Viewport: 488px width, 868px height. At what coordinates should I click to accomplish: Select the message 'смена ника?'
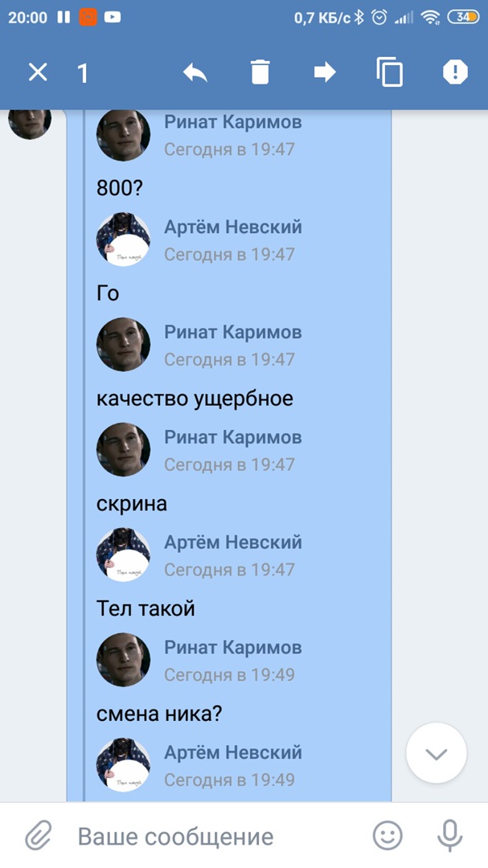pyautogui.click(x=159, y=714)
